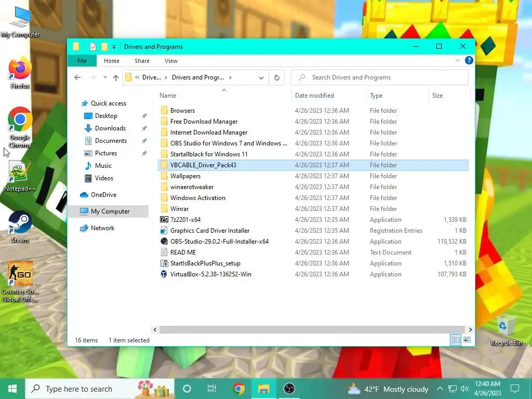Go to Videos in navigation pane
This screenshot has height=399, width=532.
pyautogui.click(x=104, y=178)
